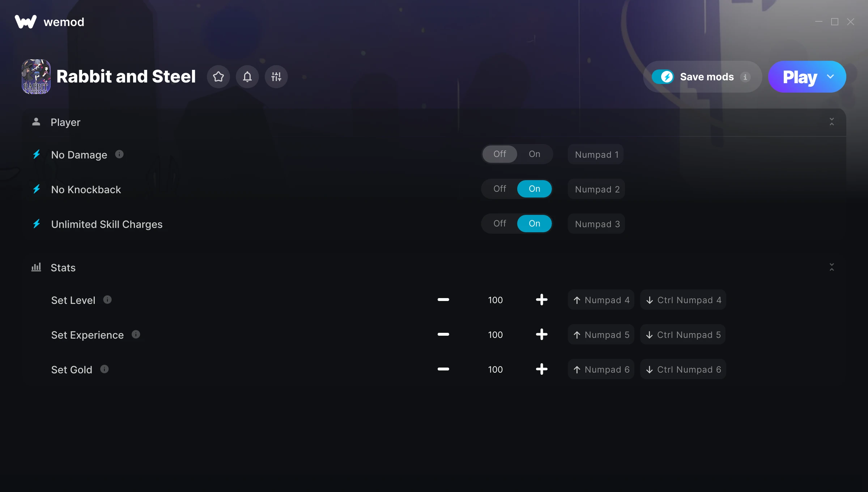Collapse the Player category section
Screen dimensions: 868x492
coord(832,122)
